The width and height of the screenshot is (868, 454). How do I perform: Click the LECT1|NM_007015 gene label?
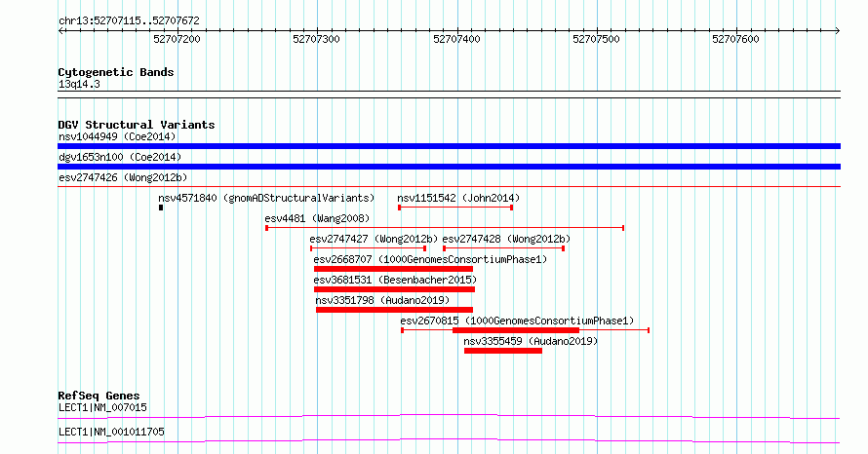tap(102, 407)
